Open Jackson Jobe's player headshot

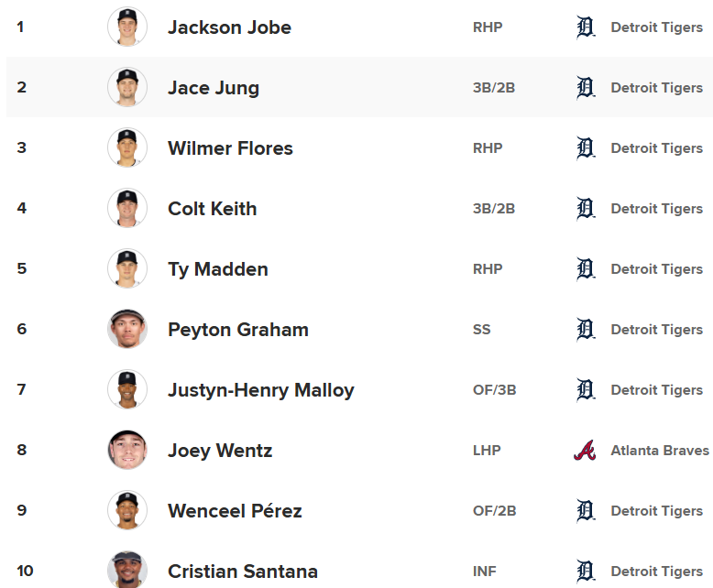click(x=126, y=27)
